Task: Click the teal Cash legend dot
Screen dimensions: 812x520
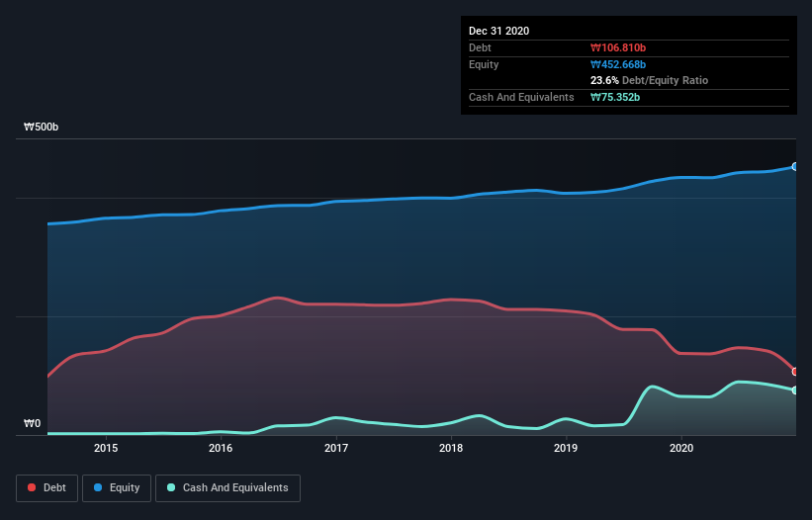Action: (171, 487)
